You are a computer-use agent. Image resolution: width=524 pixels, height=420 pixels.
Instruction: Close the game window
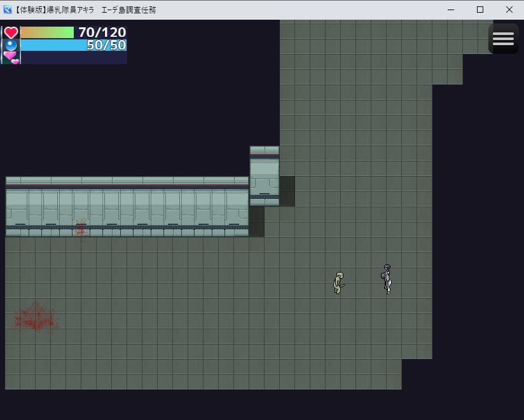509,10
